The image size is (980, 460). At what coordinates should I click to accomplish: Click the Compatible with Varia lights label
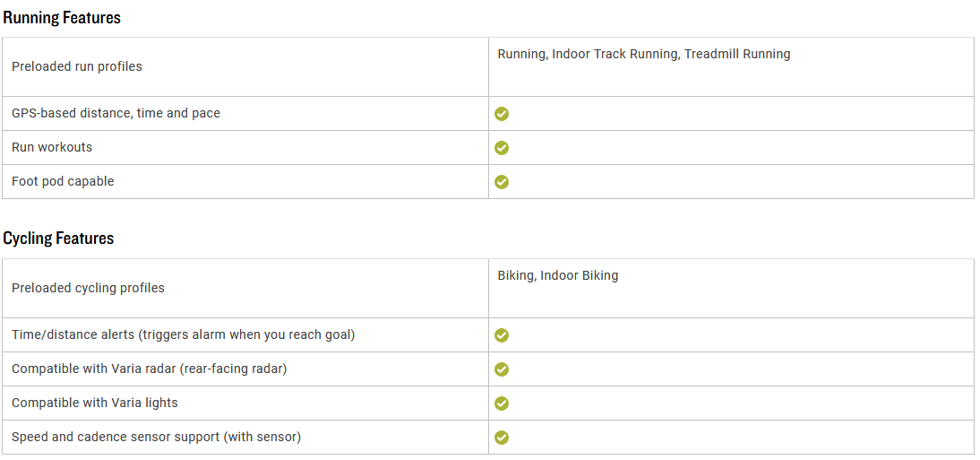coord(94,403)
